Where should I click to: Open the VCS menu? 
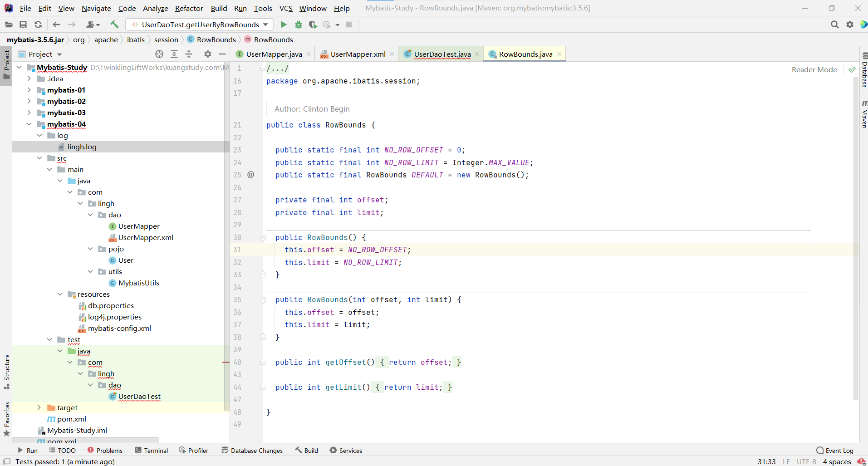[x=286, y=8]
